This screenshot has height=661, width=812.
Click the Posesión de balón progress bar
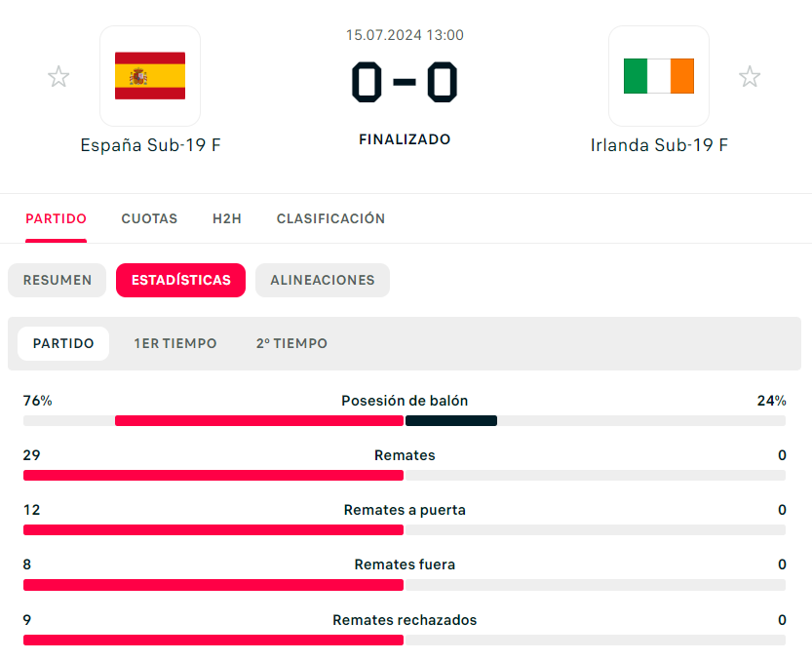pyautogui.click(x=405, y=421)
